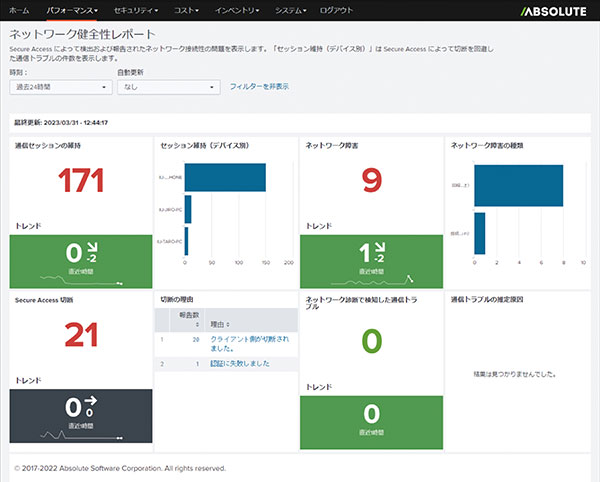Click the longest bar in セッション維持 chart
Image resolution: width=600 pixels, height=482 pixels.
tap(225, 177)
